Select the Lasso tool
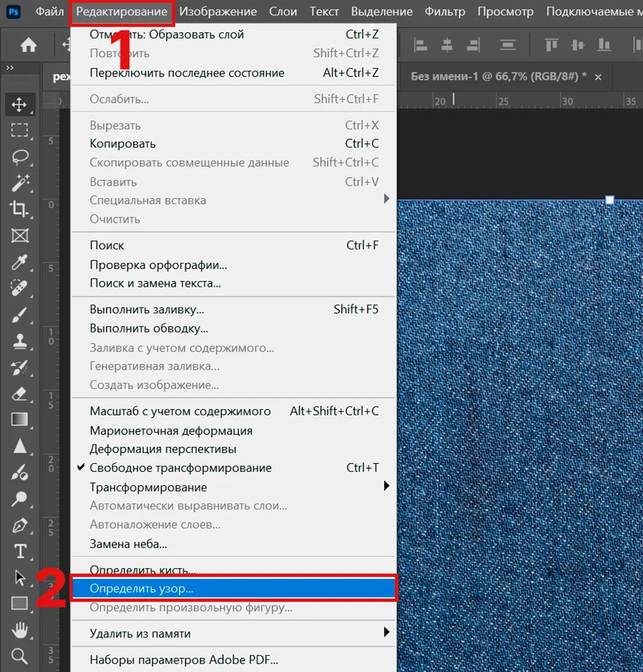643x672 pixels. [x=19, y=158]
